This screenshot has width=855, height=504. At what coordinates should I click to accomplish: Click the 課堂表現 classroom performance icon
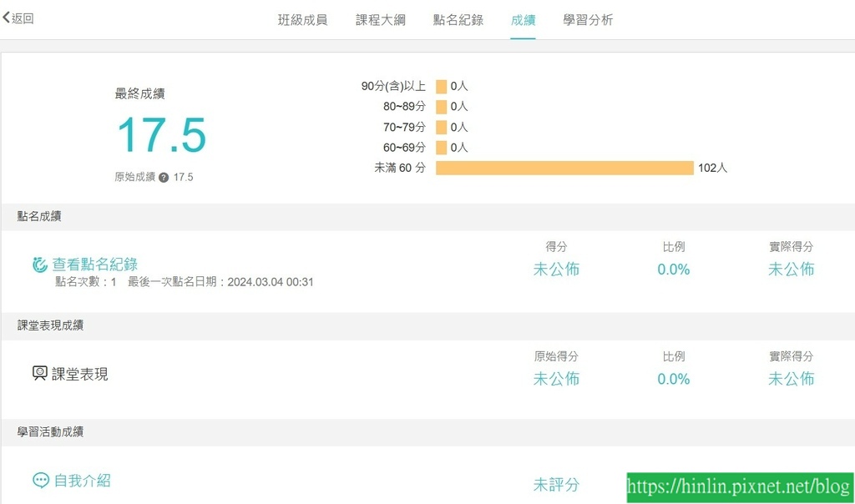point(40,373)
